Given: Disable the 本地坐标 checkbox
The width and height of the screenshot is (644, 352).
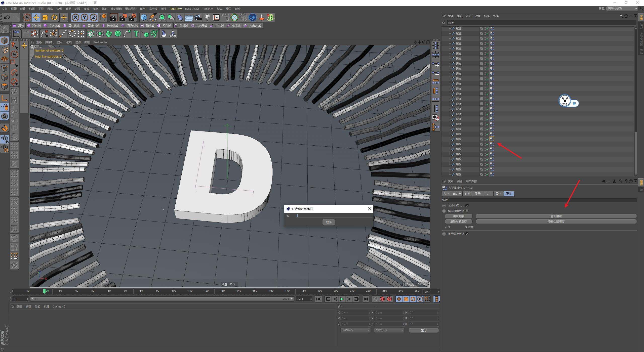Looking at the screenshot, I should (467, 205).
